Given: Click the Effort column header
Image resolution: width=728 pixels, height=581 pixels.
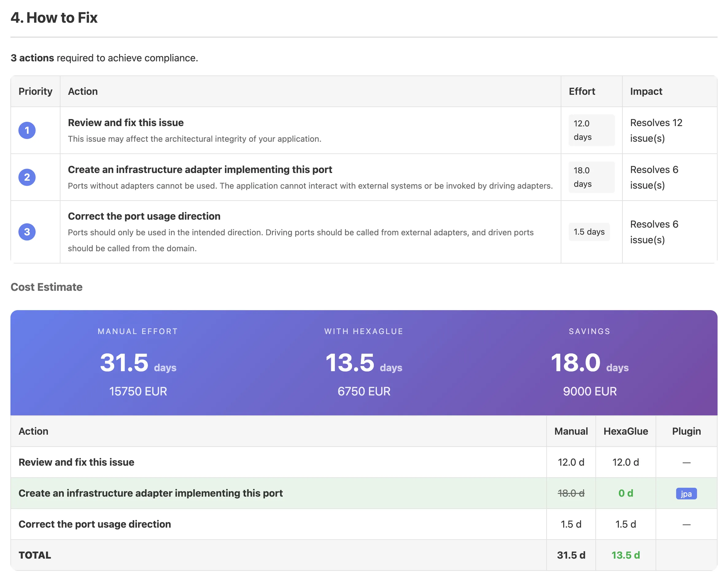Looking at the screenshot, I should 582,91.
